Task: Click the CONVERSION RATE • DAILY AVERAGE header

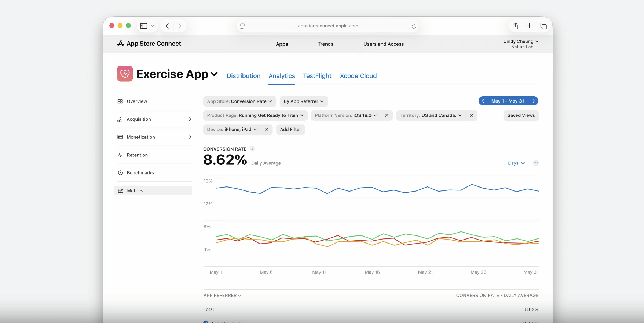Action: click(x=497, y=296)
